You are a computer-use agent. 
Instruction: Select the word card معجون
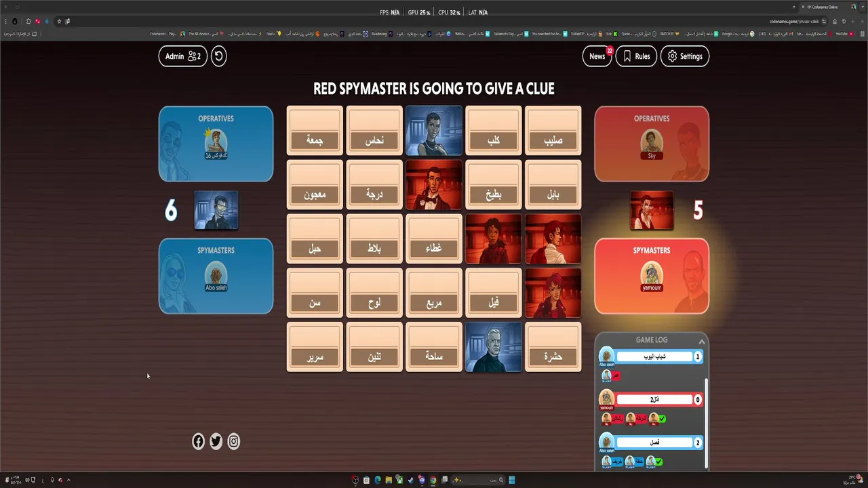point(315,185)
